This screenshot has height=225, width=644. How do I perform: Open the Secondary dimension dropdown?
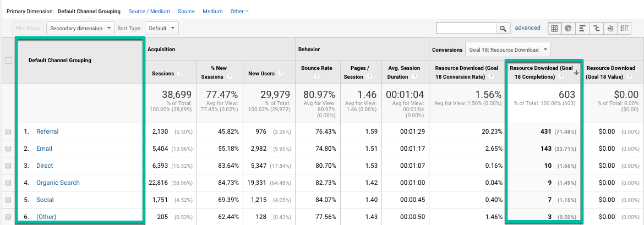80,28
